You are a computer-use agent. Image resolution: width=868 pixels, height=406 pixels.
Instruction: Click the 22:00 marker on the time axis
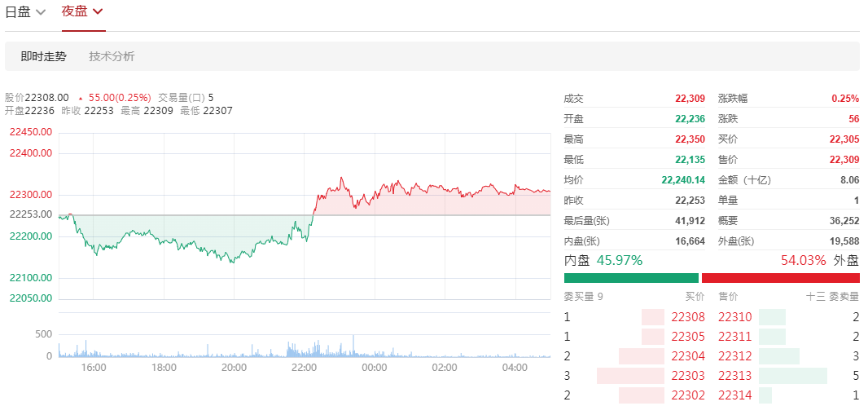click(x=304, y=367)
